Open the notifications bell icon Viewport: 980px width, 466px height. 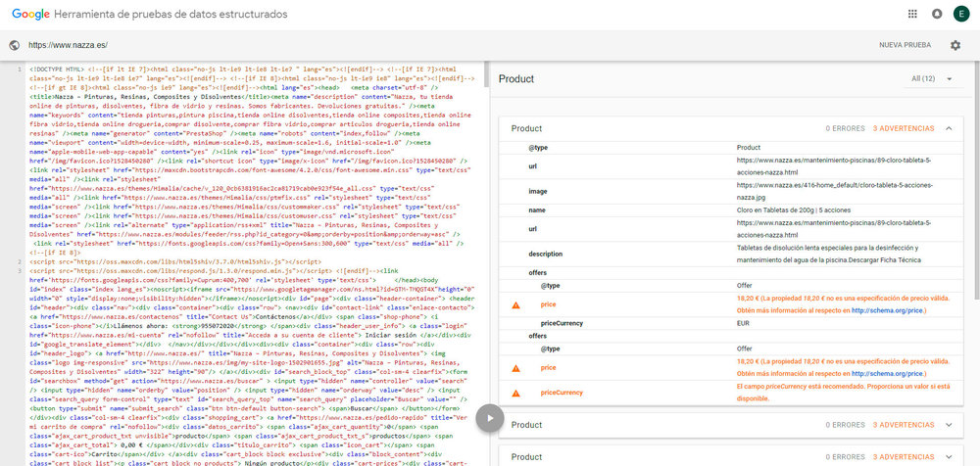click(x=936, y=15)
